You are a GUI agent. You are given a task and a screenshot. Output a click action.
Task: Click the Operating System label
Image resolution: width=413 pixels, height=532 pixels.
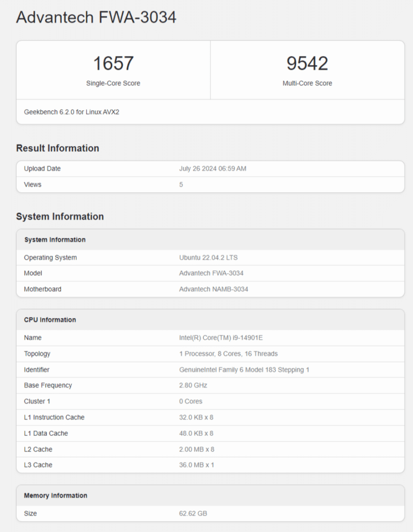(50, 258)
